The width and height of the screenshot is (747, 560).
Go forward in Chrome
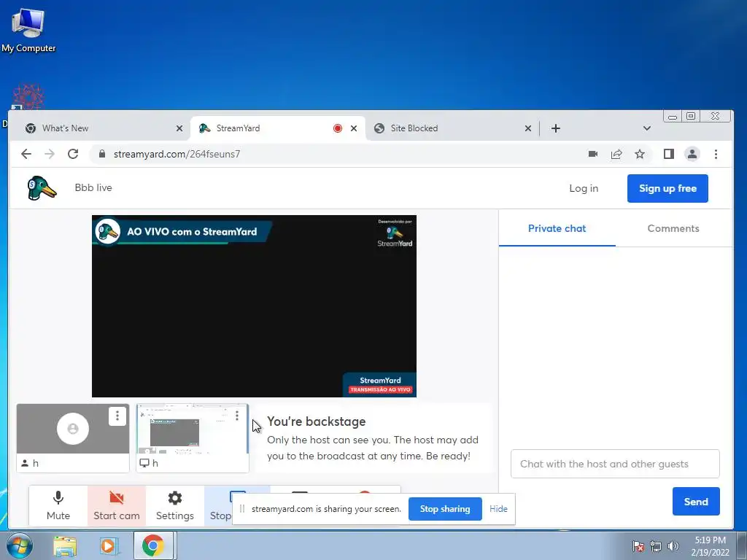click(50, 154)
